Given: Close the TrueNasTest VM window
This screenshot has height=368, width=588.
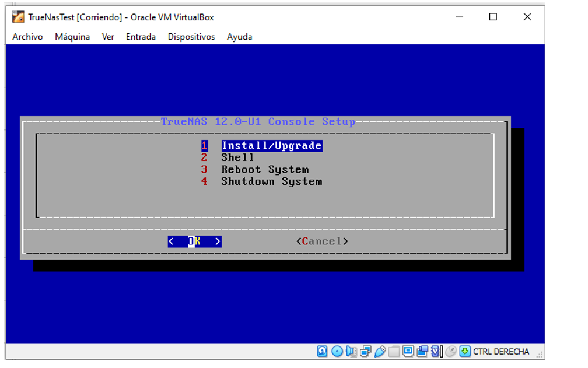Looking at the screenshot, I should click(527, 17).
